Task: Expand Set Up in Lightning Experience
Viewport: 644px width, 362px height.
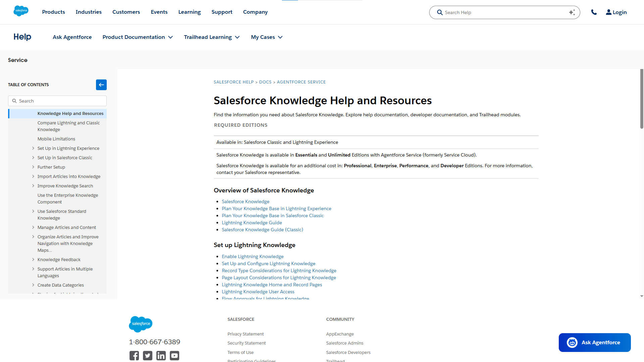Action: [33, 148]
